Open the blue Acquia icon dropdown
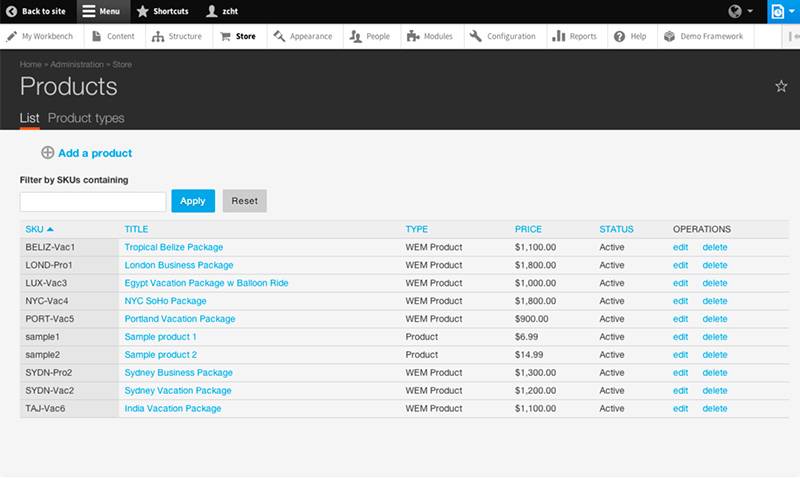The image size is (800, 480). point(784,11)
